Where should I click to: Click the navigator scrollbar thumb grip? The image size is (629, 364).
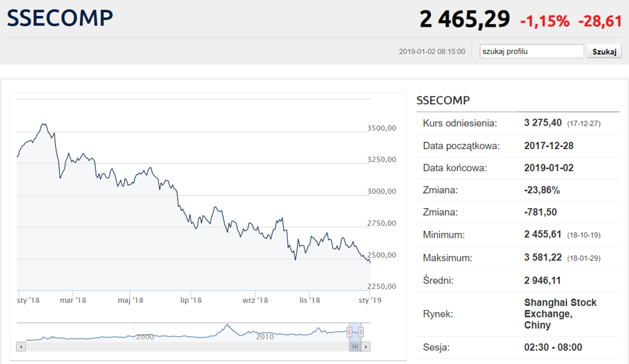coord(355,347)
